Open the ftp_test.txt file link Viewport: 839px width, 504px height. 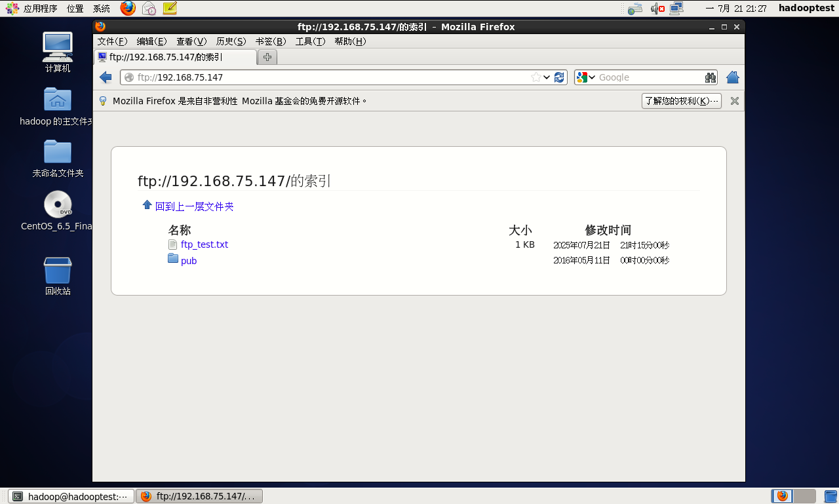point(205,244)
